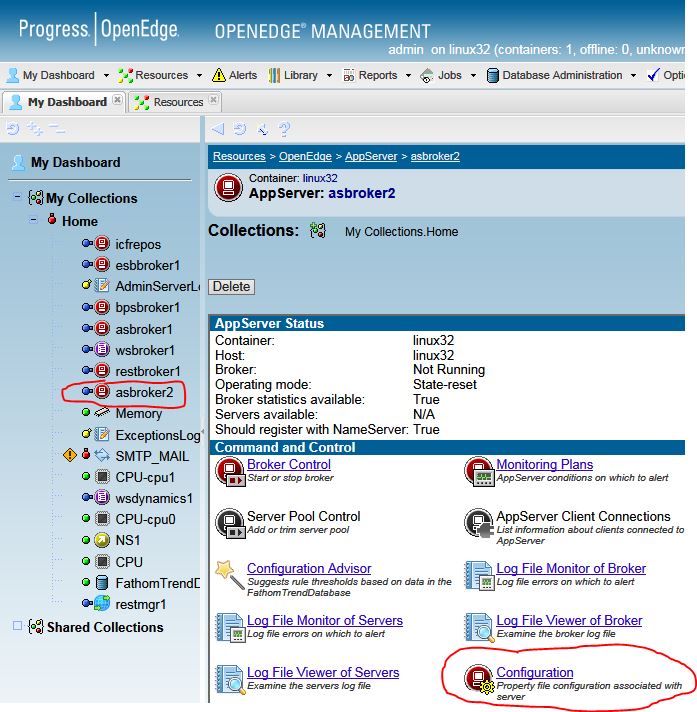Select esbbroker1 in the dashboard tree

148,265
